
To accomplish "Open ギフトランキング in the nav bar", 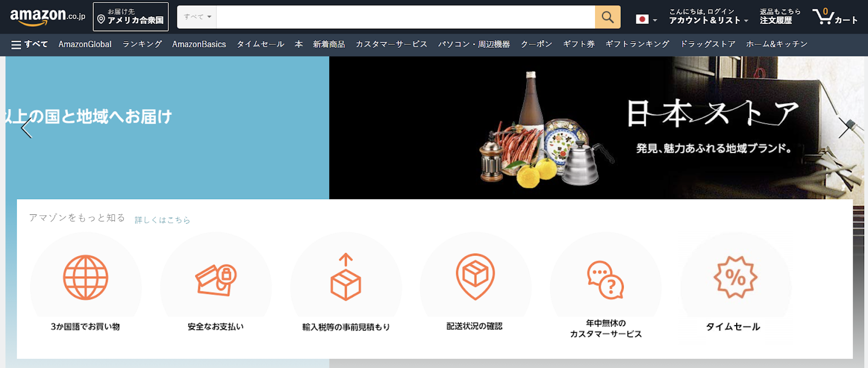I will point(637,45).
